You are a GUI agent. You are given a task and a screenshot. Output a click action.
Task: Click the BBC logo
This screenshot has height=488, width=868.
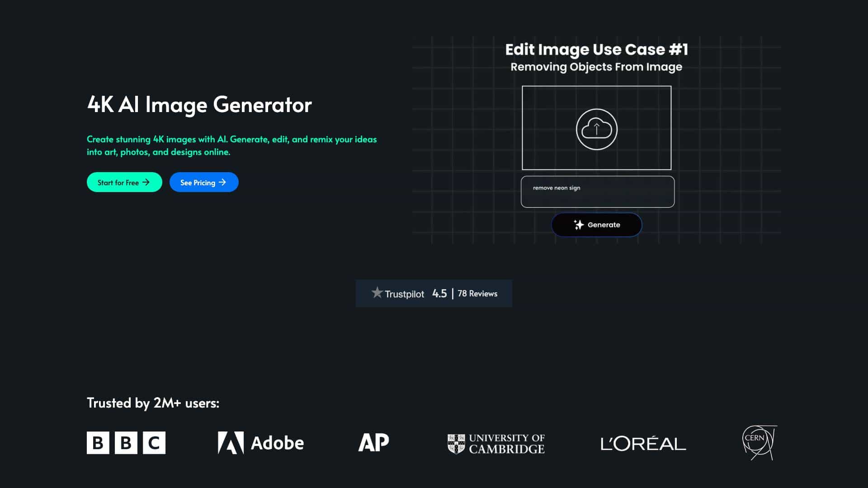pyautogui.click(x=126, y=443)
